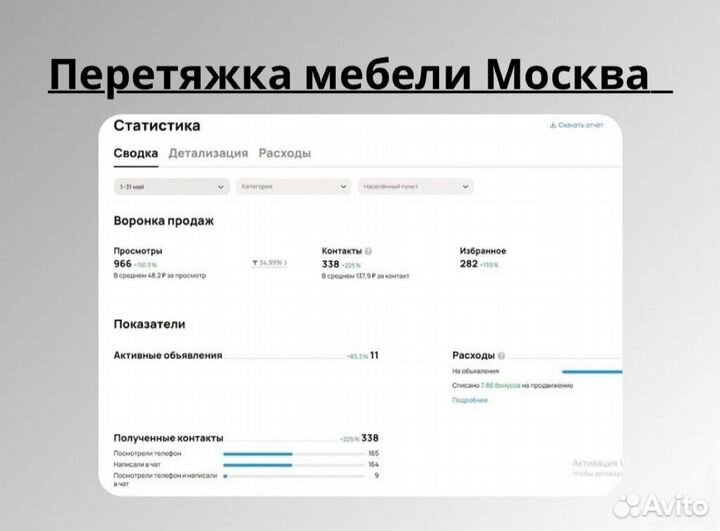Click the Написали в чат progress bar
The height and width of the screenshot is (531, 720).
pos(294,465)
